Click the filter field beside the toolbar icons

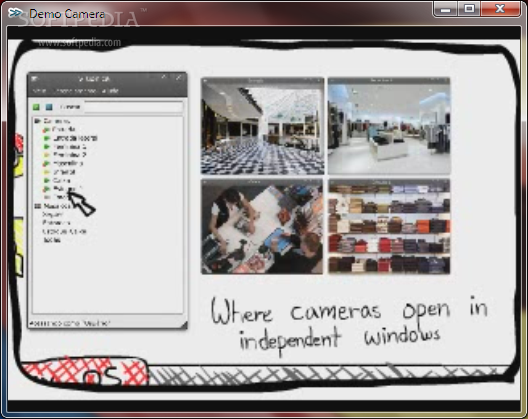click(133, 107)
